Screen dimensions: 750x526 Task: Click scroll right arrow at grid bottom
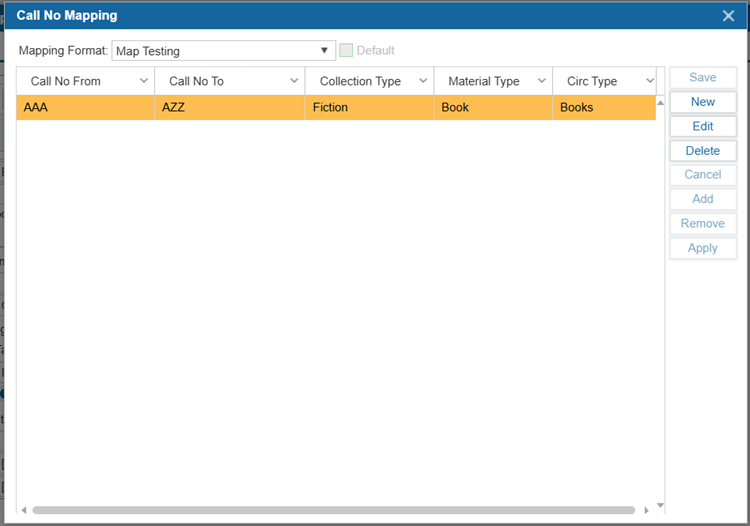(x=647, y=509)
